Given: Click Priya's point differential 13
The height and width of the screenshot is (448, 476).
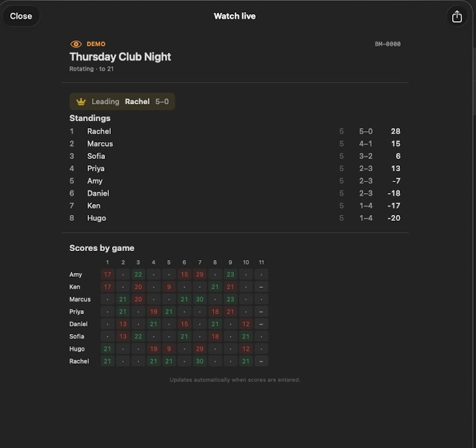Looking at the screenshot, I should click(395, 169).
